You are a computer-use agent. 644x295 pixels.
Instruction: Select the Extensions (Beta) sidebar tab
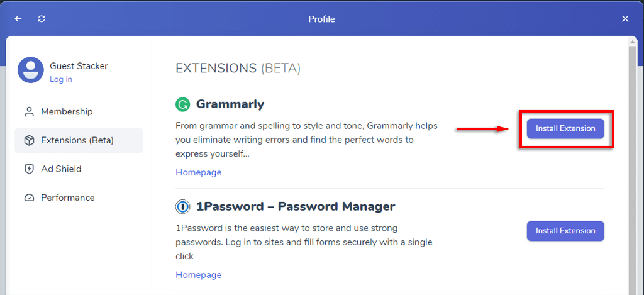(x=79, y=140)
